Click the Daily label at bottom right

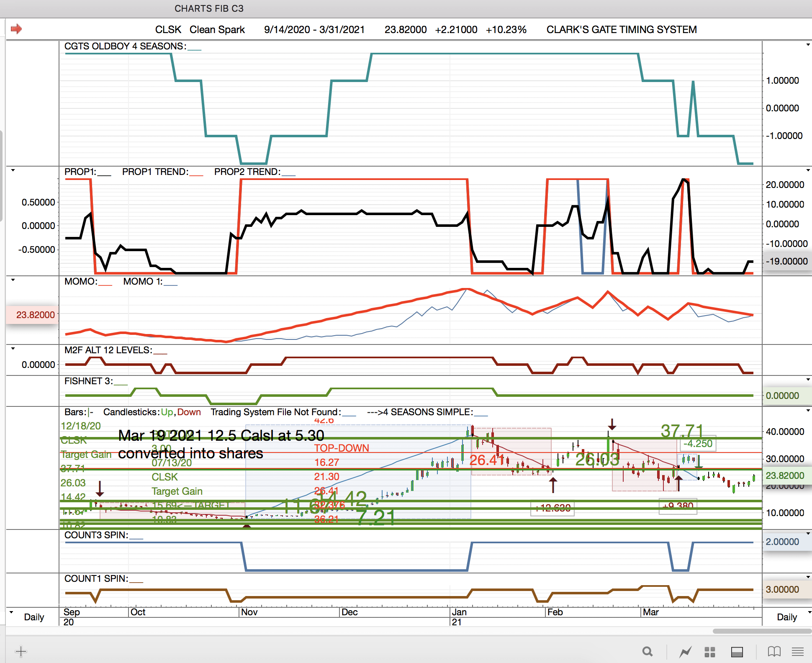pyautogui.click(x=786, y=617)
